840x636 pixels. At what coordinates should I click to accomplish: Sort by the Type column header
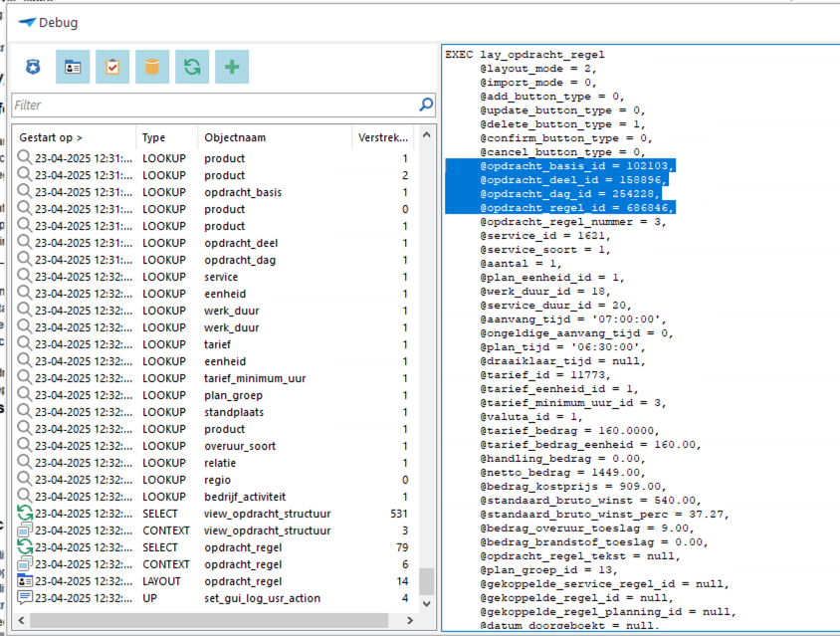[166, 137]
